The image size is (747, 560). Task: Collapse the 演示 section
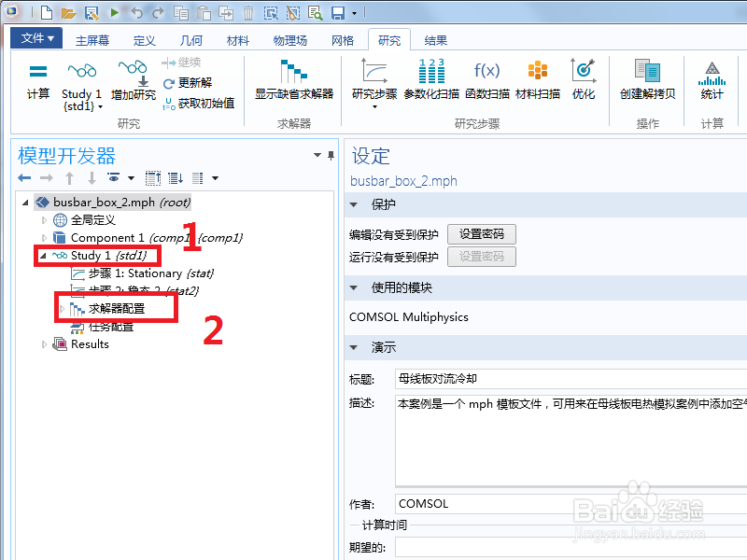354,347
